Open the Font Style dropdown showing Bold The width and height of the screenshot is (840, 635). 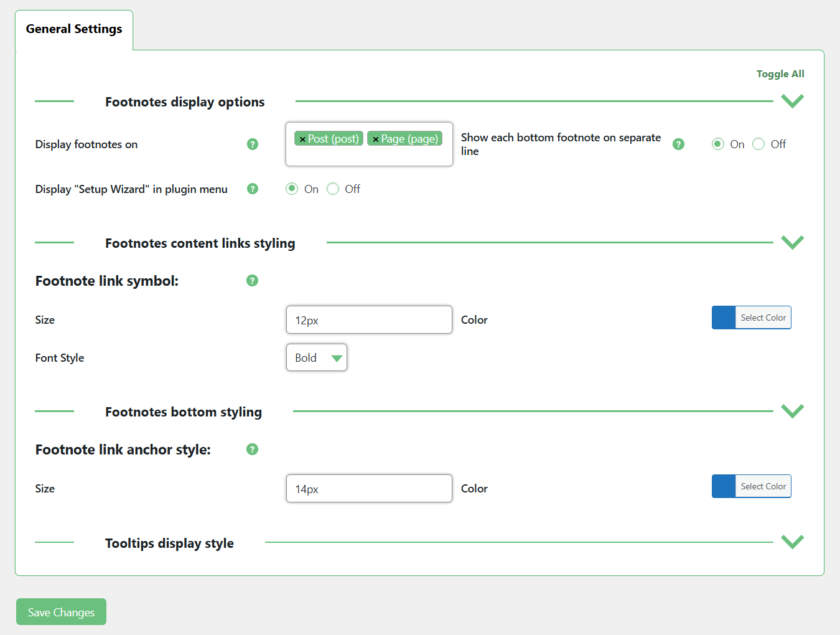point(317,358)
